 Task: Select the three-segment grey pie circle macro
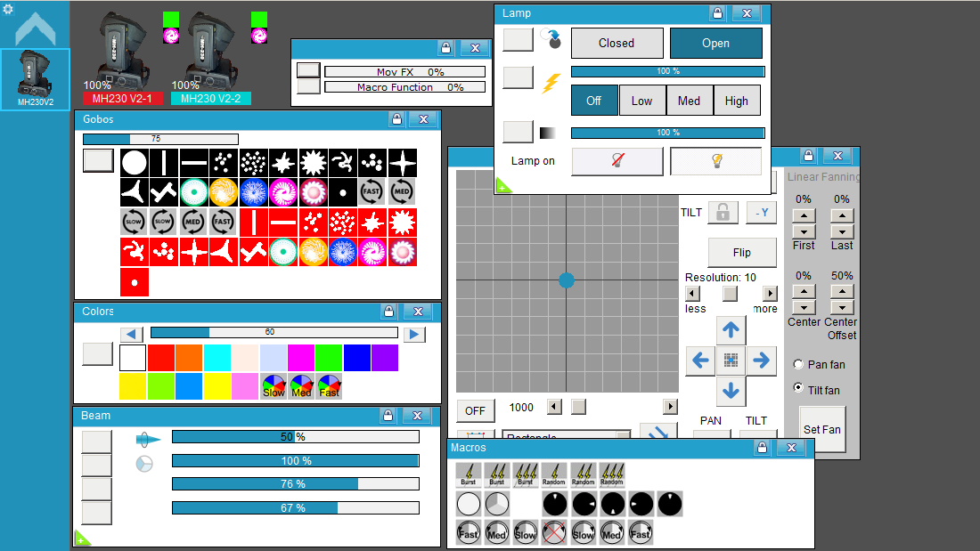tap(497, 504)
